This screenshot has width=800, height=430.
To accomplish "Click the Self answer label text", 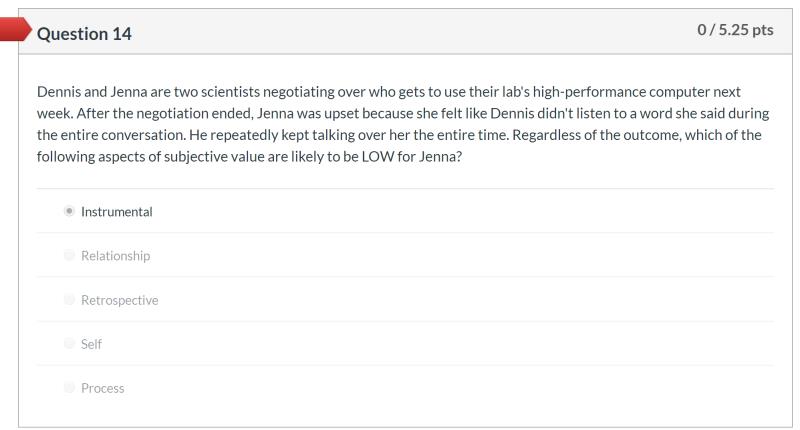I will click(x=91, y=344).
